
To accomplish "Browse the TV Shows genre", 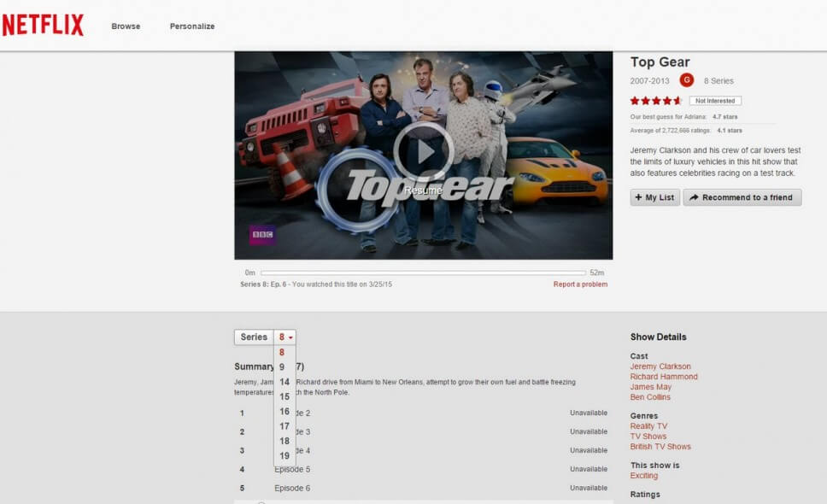I will coord(648,436).
